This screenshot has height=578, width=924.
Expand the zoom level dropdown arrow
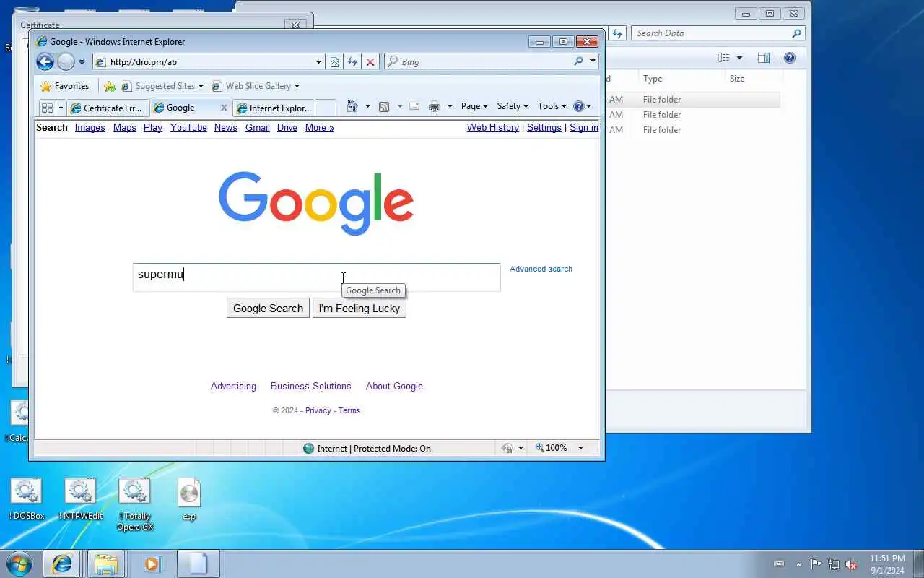pos(580,448)
